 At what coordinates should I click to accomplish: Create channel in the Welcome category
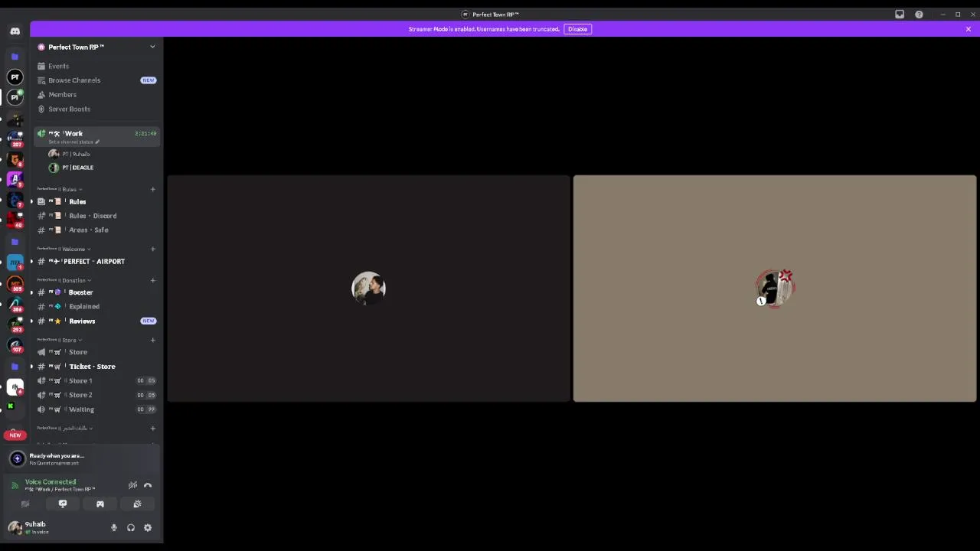tap(152, 249)
